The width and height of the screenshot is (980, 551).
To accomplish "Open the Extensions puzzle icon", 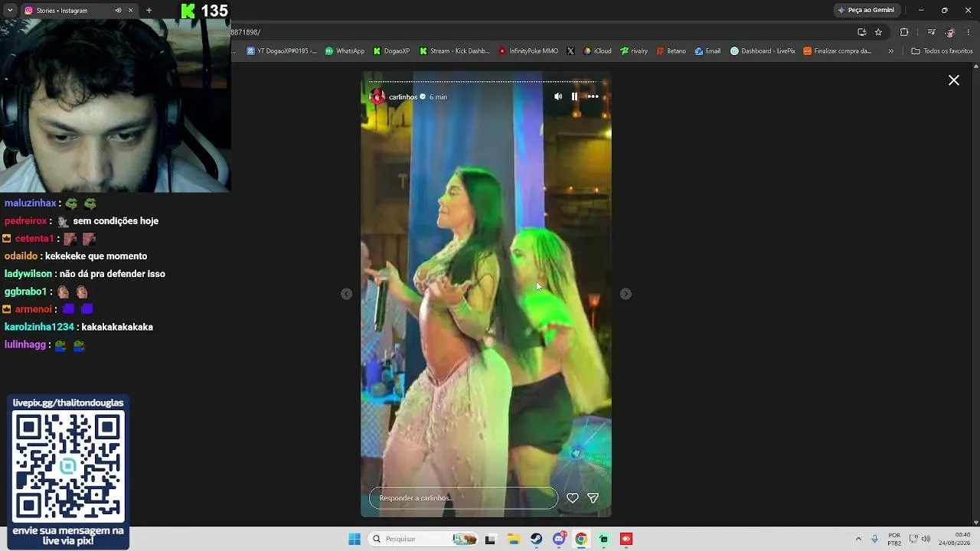I will 904,32.
